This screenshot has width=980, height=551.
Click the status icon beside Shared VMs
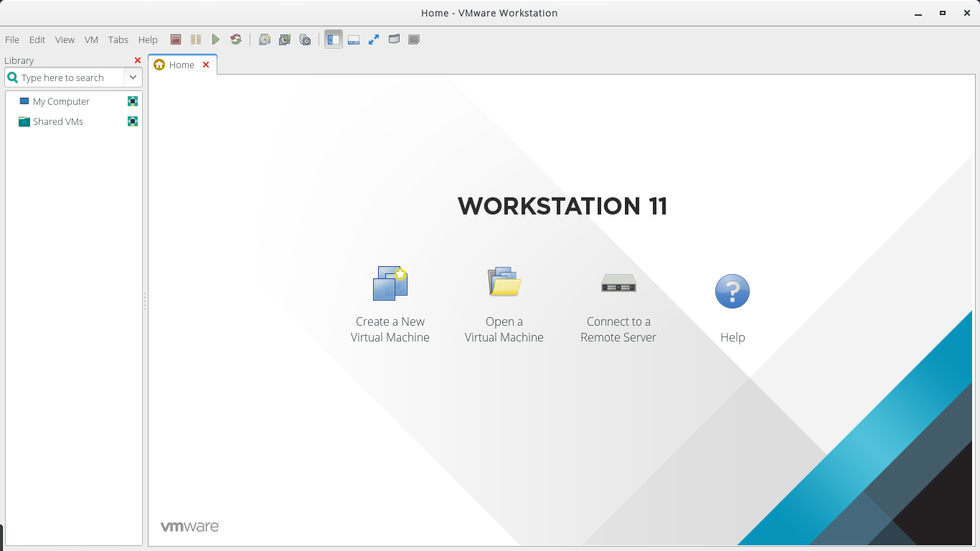[133, 121]
